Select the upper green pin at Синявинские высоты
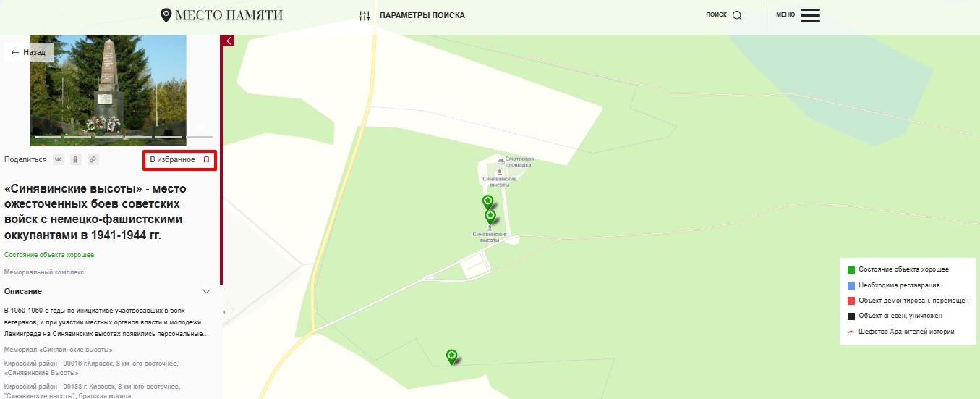The width and height of the screenshot is (980, 399). tap(488, 202)
